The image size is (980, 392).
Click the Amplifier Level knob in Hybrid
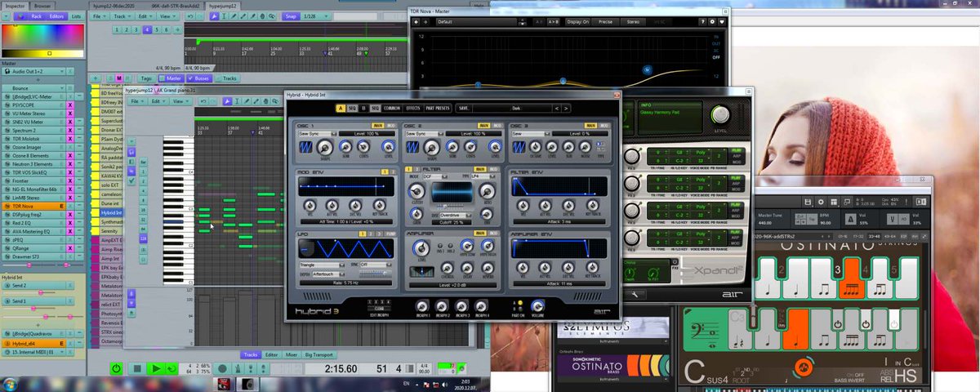(x=421, y=248)
